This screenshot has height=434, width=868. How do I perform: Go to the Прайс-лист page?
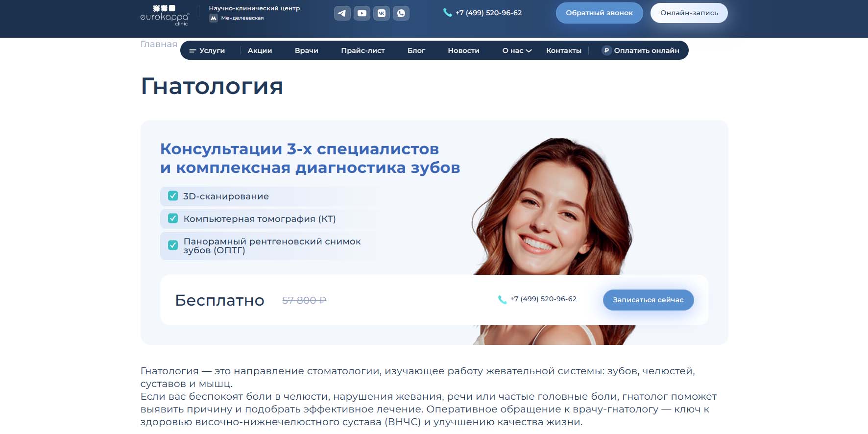(x=362, y=50)
